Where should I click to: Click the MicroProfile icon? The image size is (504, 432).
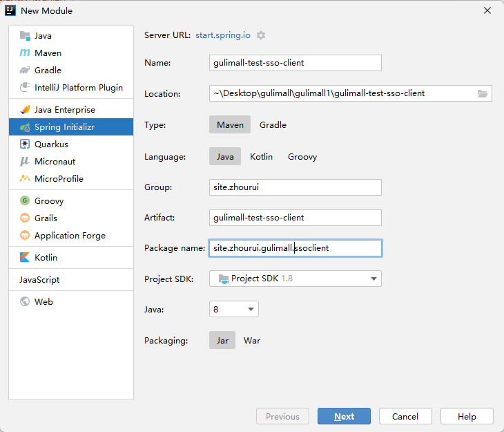click(x=25, y=178)
